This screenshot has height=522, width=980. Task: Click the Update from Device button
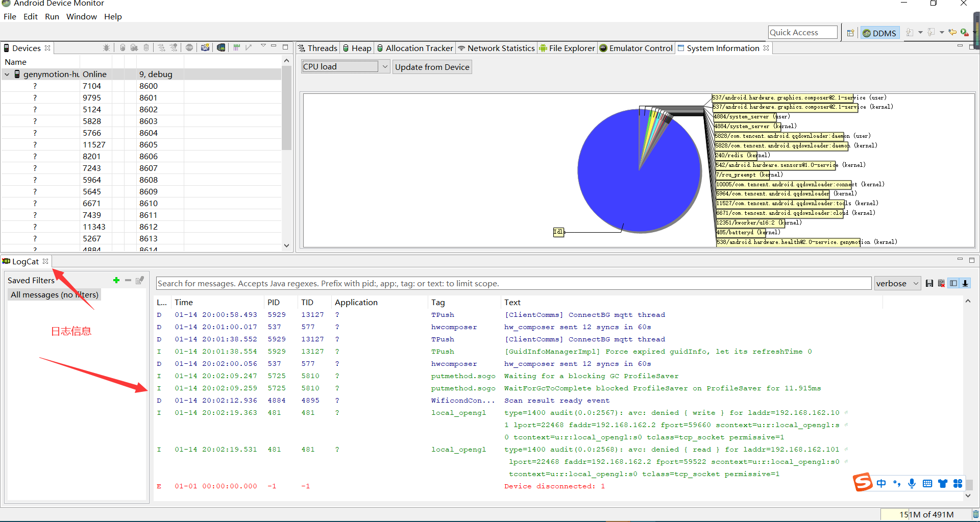tap(432, 67)
